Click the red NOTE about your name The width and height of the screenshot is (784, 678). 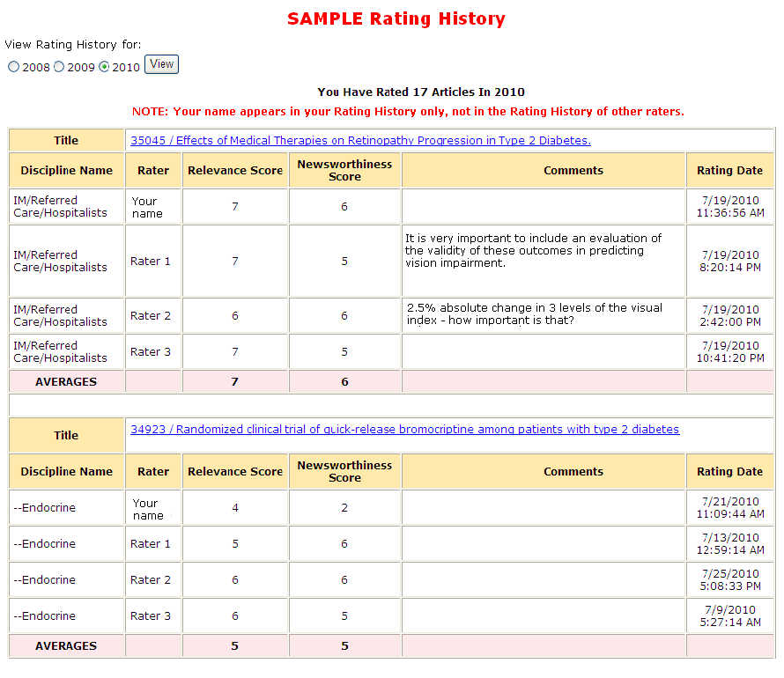[x=408, y=112]
